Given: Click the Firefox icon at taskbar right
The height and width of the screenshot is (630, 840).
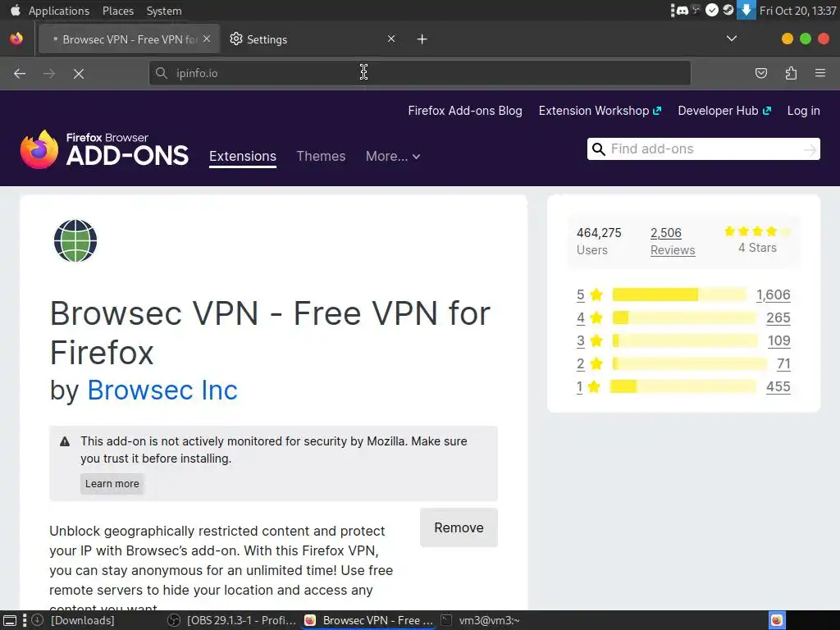Looking at the screenshot, I should coord(777,620).
